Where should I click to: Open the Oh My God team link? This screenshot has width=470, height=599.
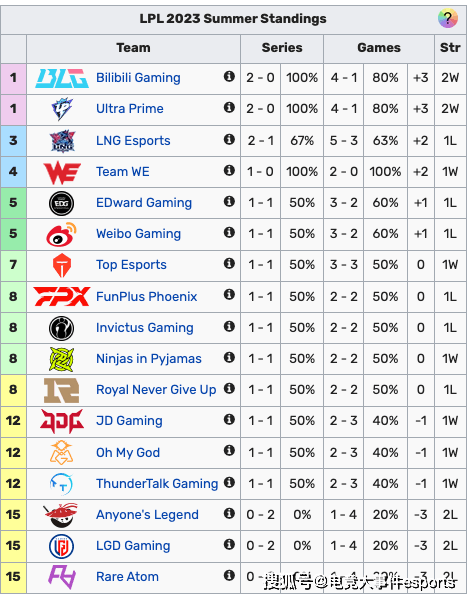(128, 452)
